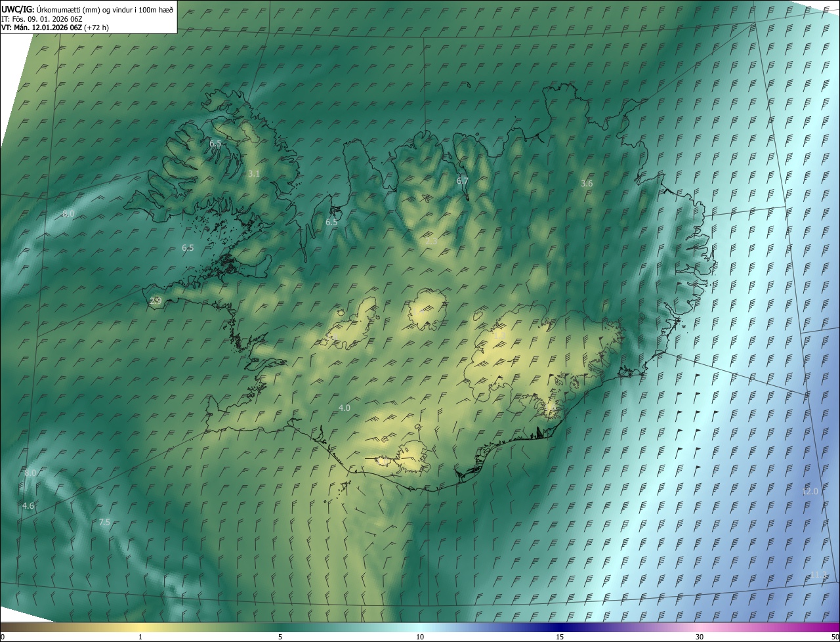Image resolution: width=840 pixels, height=642 pixels.
Task: Click the 11.3 value label on the map
Action: coord(818,575)
